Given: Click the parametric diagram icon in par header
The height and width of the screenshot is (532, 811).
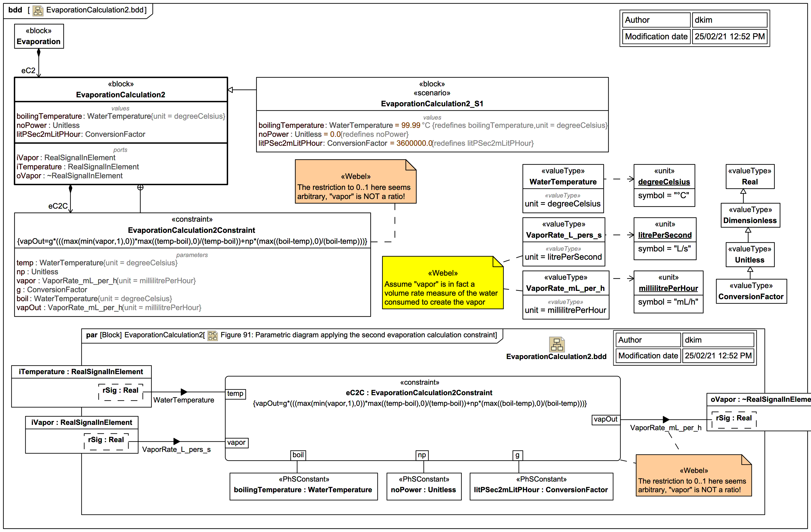Looking at the screenshot, I should pyautogui.click(x=213, y=335).
